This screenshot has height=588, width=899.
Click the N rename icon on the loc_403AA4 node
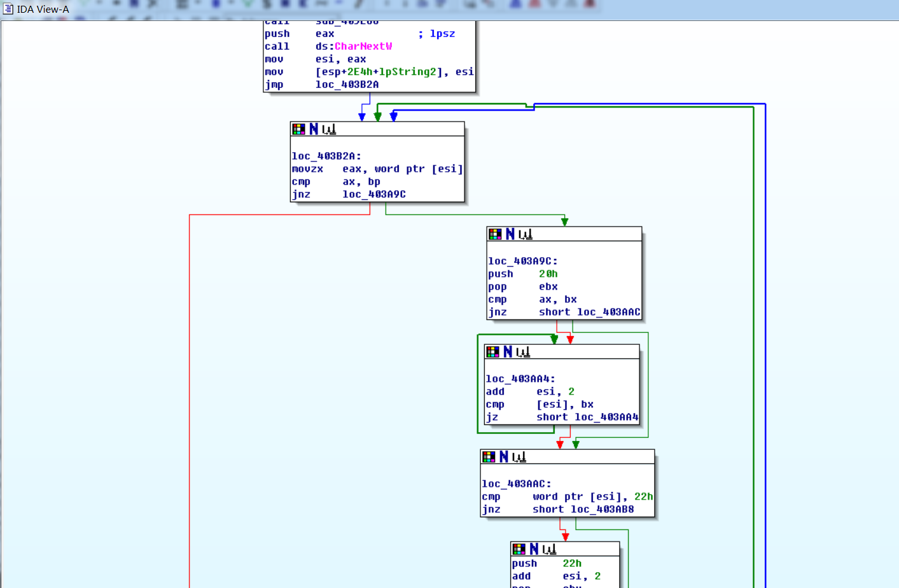[508, 352]
